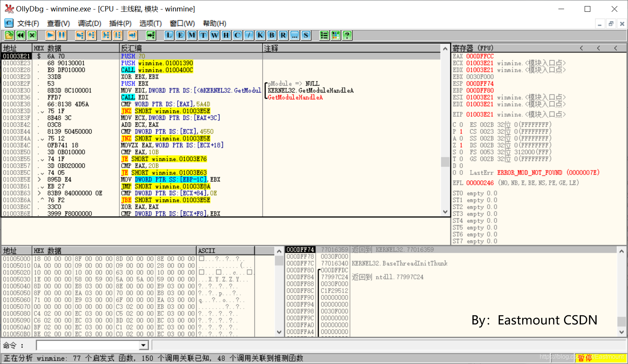Show Handles window with H icon
Image resolution: width=628 pixels, height=364 pixels.
(x=226, y=35)
